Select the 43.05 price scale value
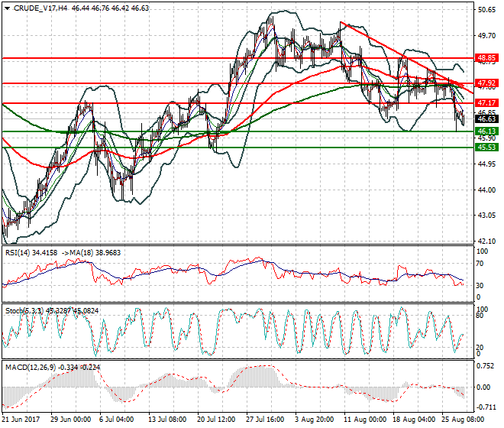This screenshot has width=504, height=428. click(486, 216)
